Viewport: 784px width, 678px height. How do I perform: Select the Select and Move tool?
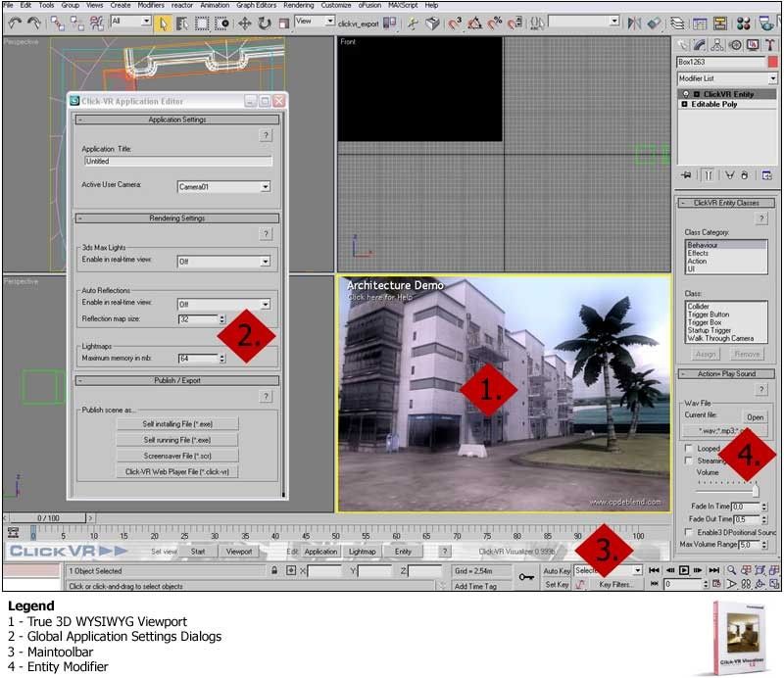click(245, 20)
